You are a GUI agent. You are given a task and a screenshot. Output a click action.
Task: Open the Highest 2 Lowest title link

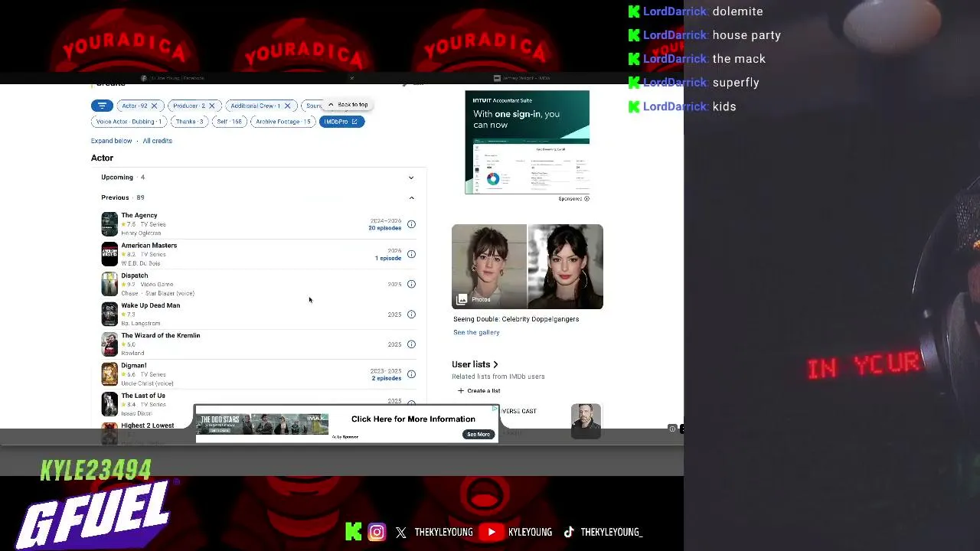click(x=148, y=425)
